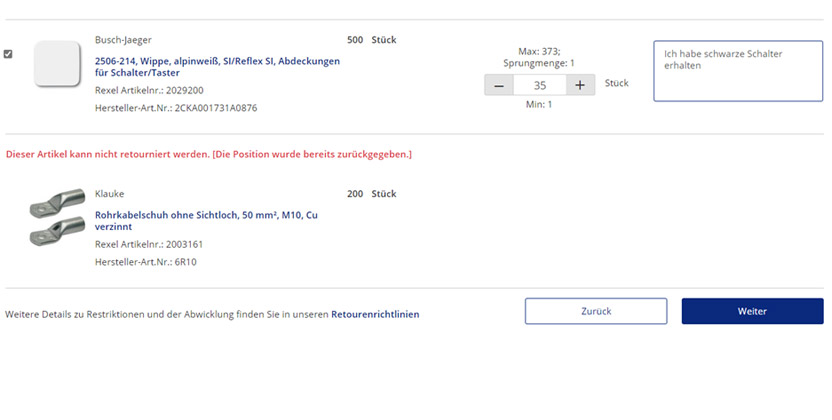This screenshot has height=420, width=832.
Task: Click the Zurück button
Action: (x=596, y=311)
